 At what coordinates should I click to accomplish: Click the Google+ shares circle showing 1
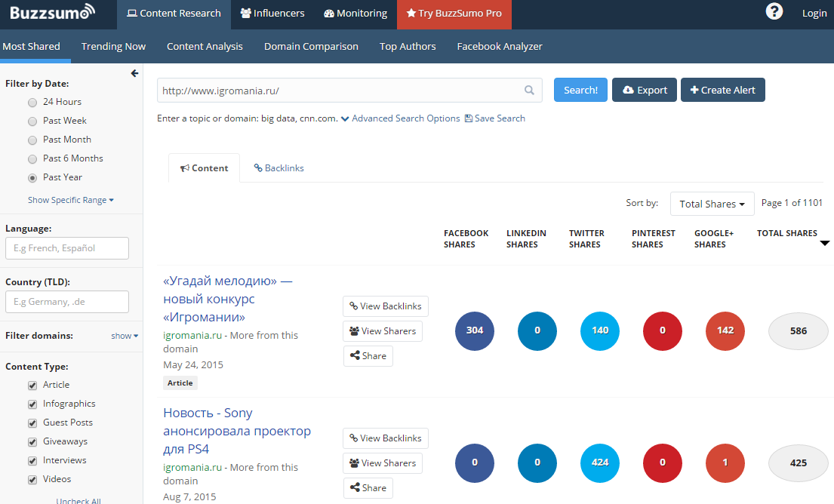pos(725,463)
